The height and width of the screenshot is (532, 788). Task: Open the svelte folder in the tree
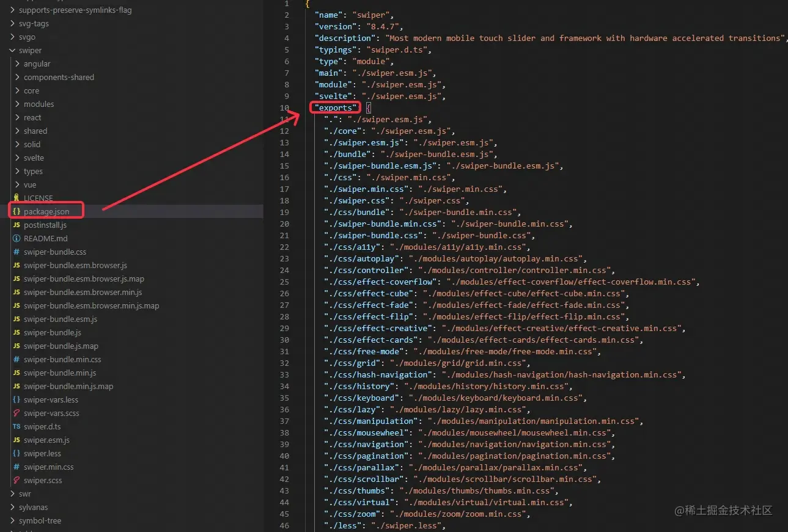pos(34,158)
